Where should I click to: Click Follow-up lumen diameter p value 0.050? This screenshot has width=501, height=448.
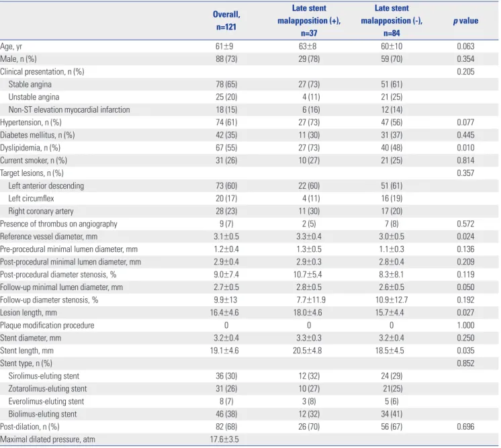[x=465, y=287]
